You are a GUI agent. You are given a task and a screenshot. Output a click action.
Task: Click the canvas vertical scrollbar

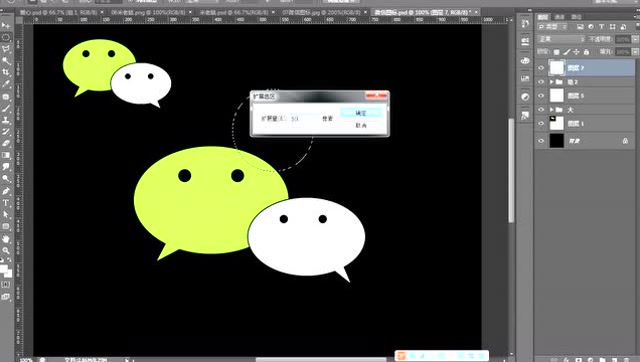point(511,170)
